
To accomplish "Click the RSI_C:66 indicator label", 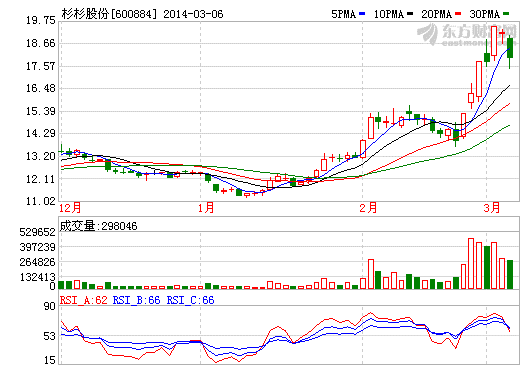I will (190, 300).
